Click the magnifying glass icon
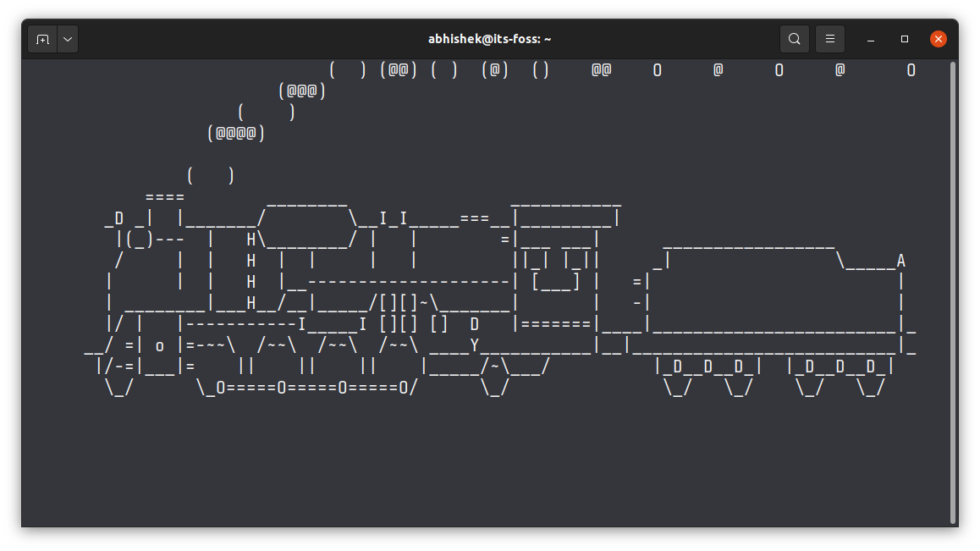Viewport: 980px width, 551px height. [794, 38]
